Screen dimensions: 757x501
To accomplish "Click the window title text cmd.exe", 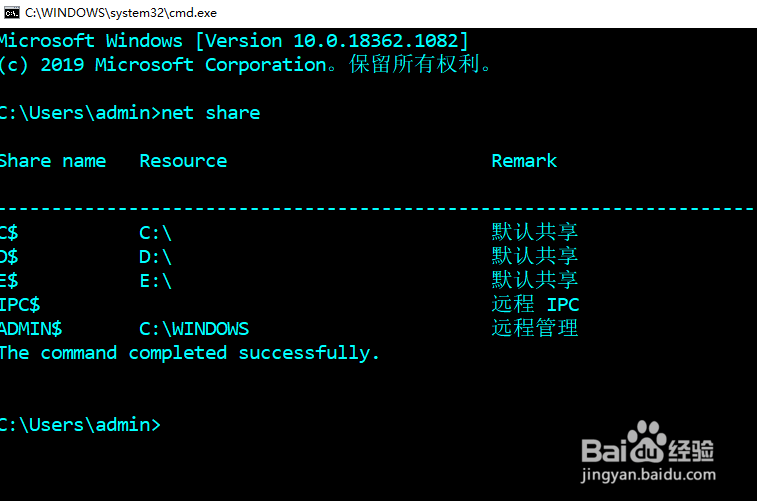I will [x=121, y=13].
